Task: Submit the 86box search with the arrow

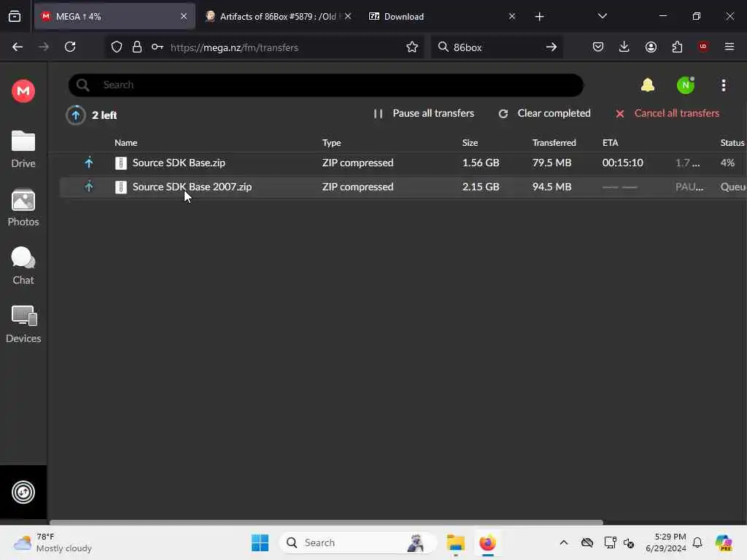Action: click(x=551, y=47)
